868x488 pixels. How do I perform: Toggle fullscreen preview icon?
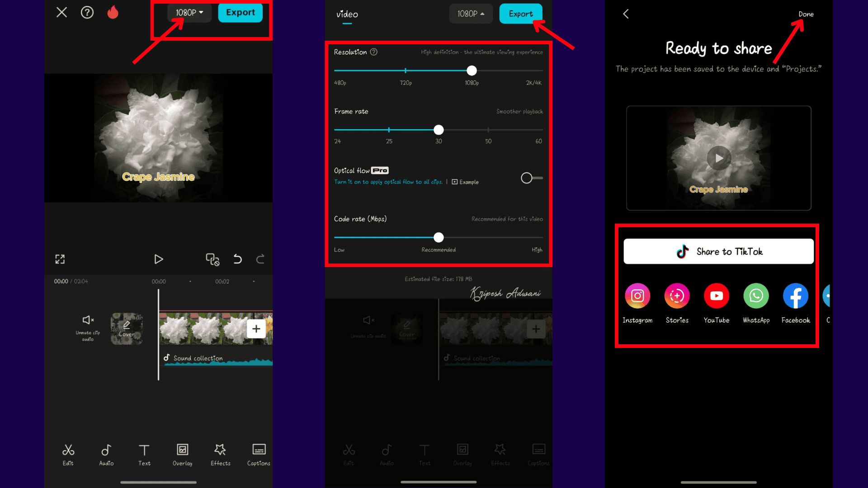pyautogui.click(x=60, y=259)
